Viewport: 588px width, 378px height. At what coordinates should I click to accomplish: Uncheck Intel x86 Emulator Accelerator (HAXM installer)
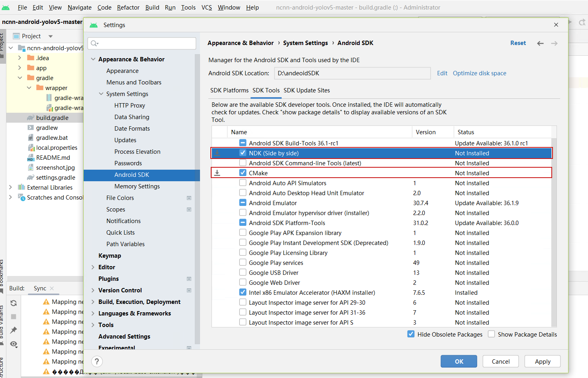pyautogui.click(x=243, y=292)
